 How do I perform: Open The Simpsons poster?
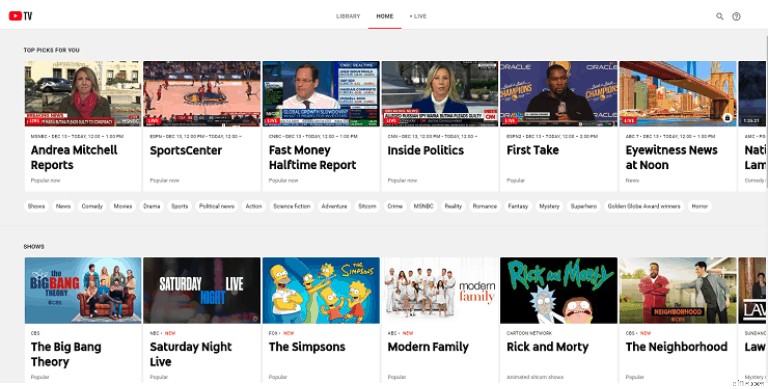tap(321, 290)
